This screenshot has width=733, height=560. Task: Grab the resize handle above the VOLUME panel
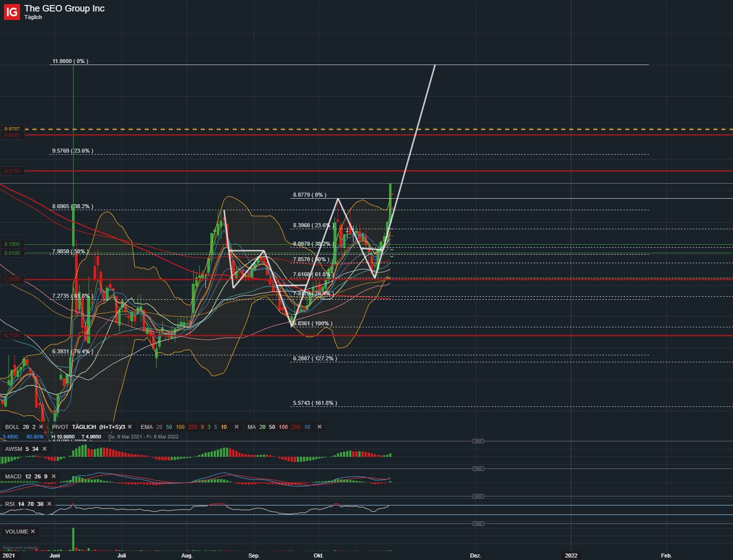pos(478,523)
